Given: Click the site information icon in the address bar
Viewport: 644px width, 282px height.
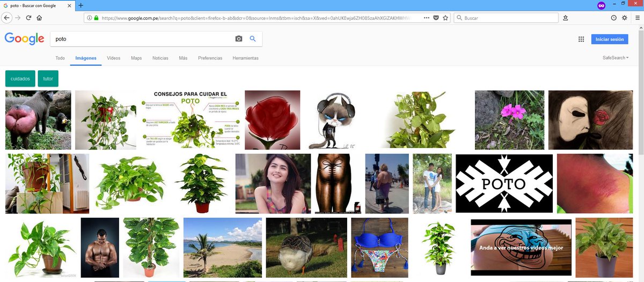Looking at the screenshot, I should tap(89, 18).
